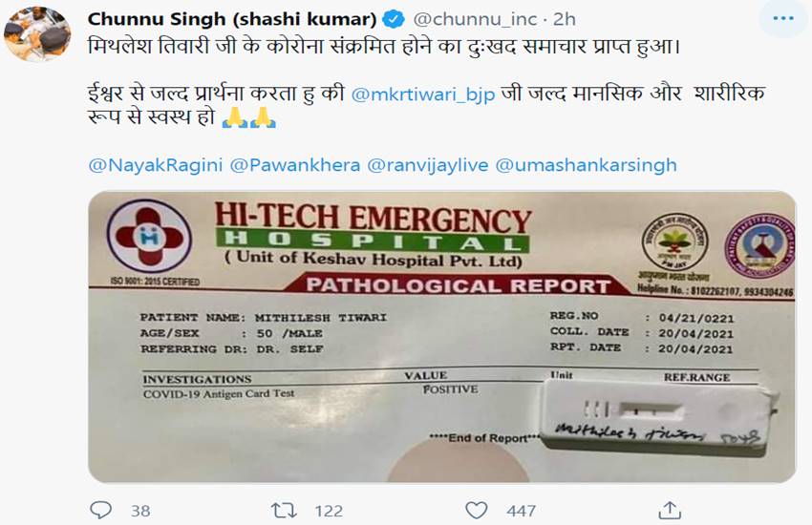The height and width of the screenshot is (525, 812).
Task: Open the @chunnu_inc handle
Action: click(x=475, y=19)
